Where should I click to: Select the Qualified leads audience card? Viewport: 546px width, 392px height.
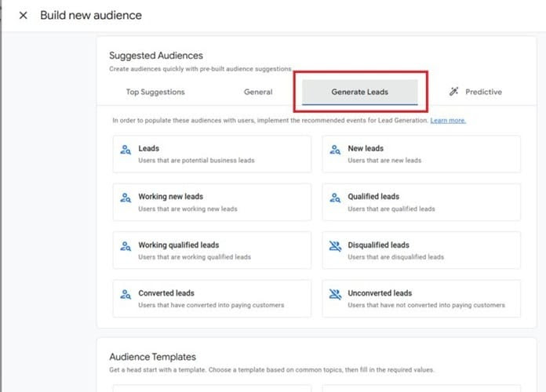pos(421,202)
